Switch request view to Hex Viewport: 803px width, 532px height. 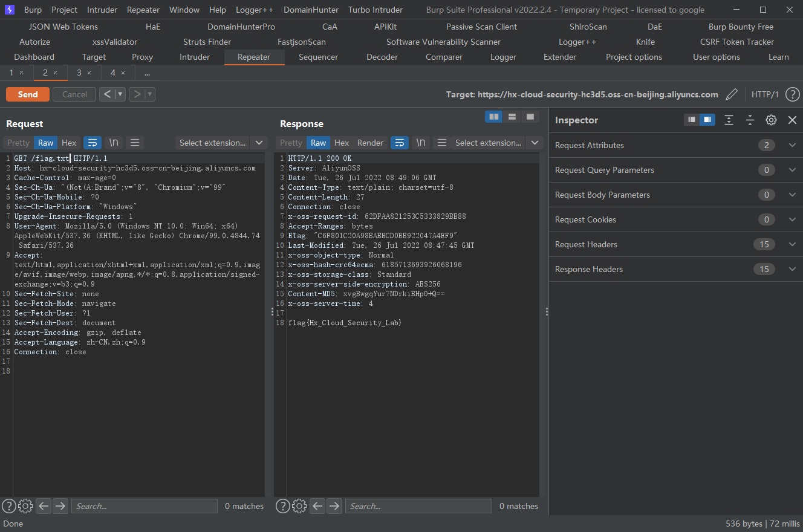pos(69,143)
